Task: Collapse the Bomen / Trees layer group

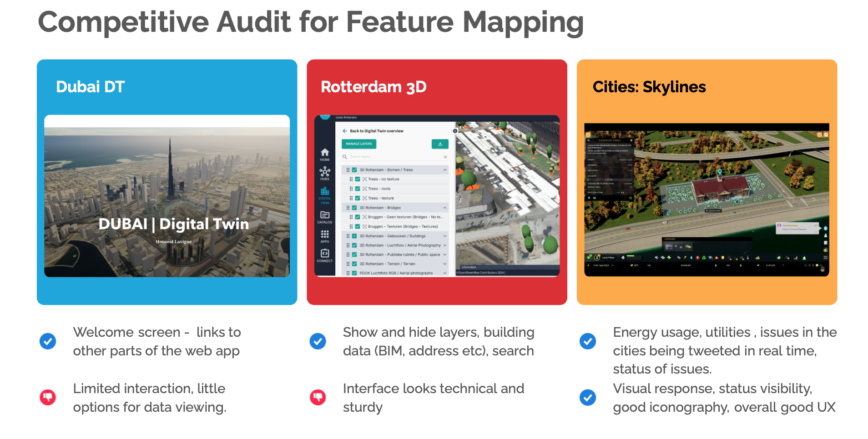Action: click(444, 170)
